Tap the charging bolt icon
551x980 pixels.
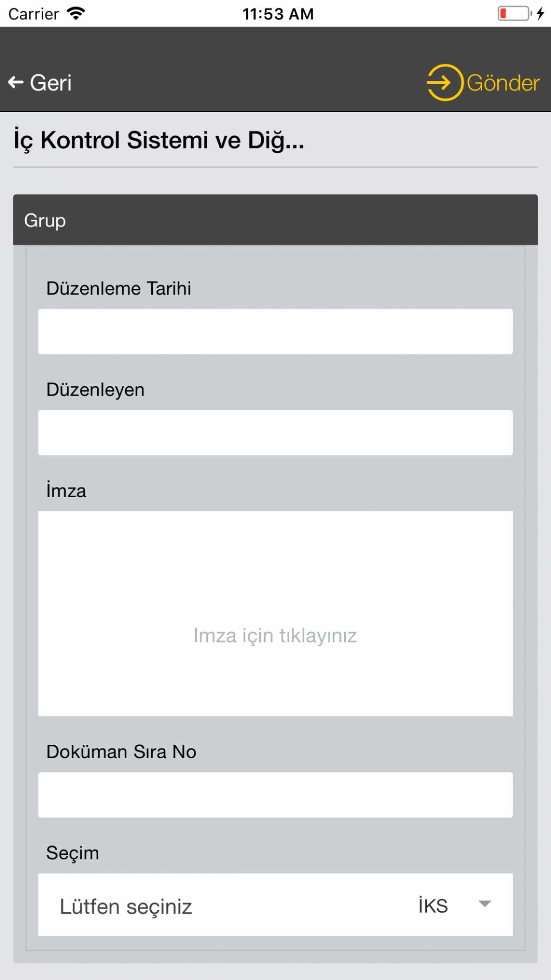540,13
